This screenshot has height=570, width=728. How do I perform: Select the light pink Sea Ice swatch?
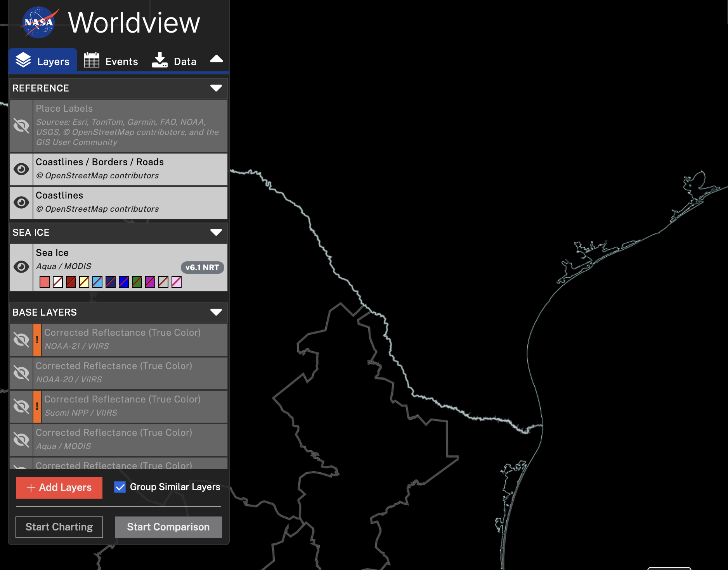coord(177,282)
